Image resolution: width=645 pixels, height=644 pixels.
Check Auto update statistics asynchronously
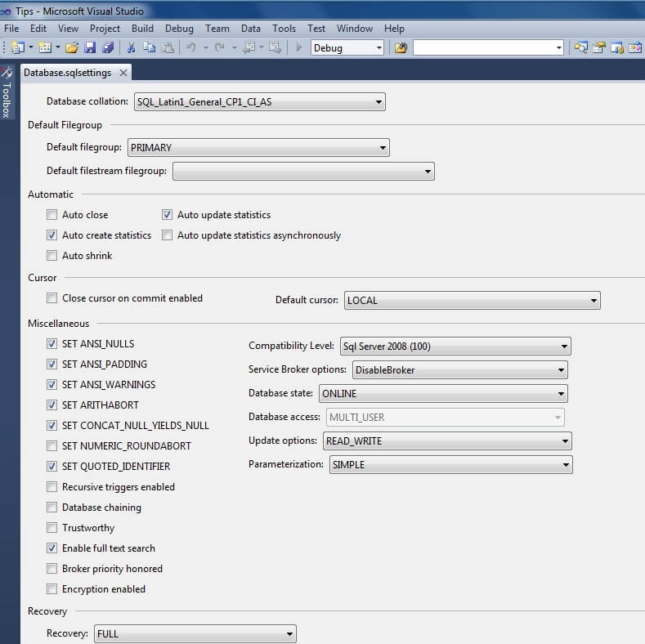(167, 235)
